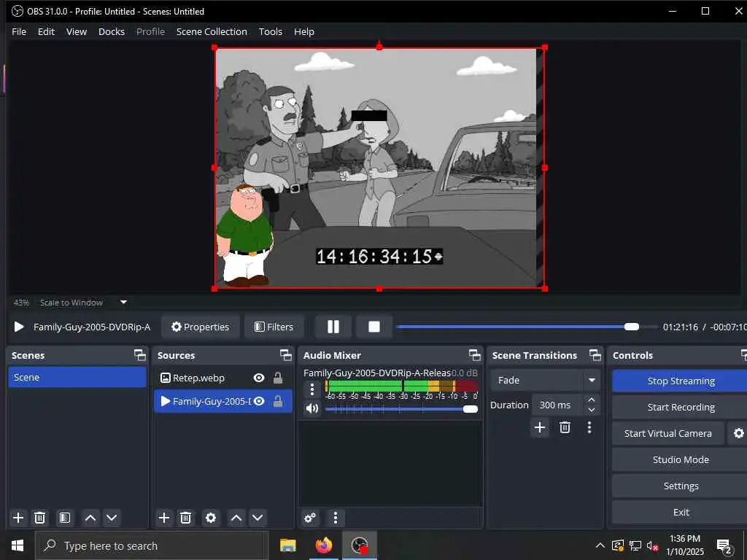The width and height of the screenshot is (747, 560).
Task: Mute the Family-Guy audio track speaker icon
Action: point(312,408)
